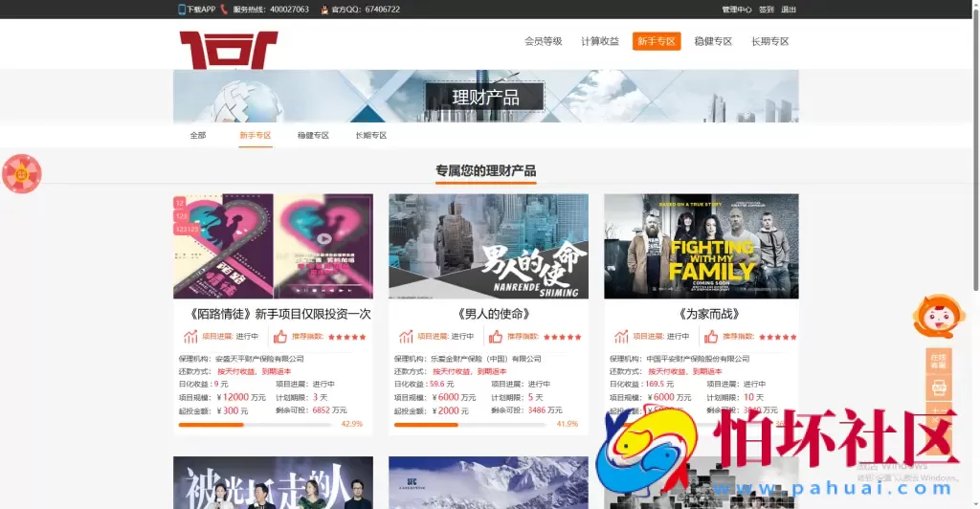Click the QQ number 67406722
Viewport: 980px width, 509px height.
pos(383,10)
